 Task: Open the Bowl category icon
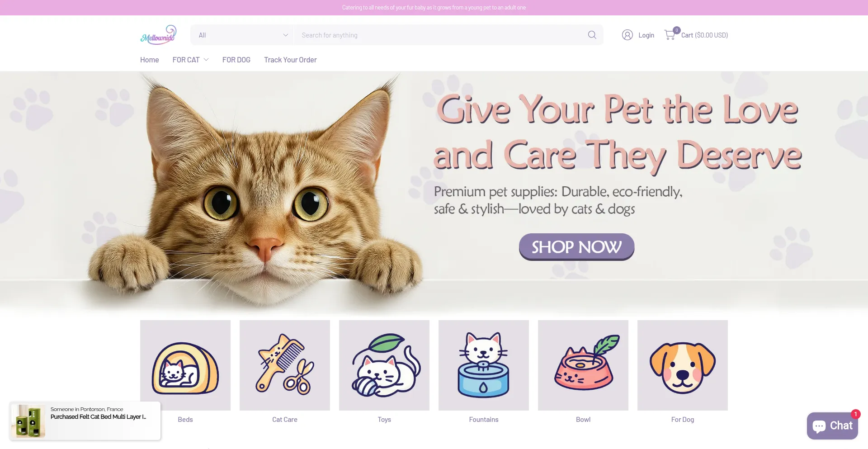pos(583,365)
